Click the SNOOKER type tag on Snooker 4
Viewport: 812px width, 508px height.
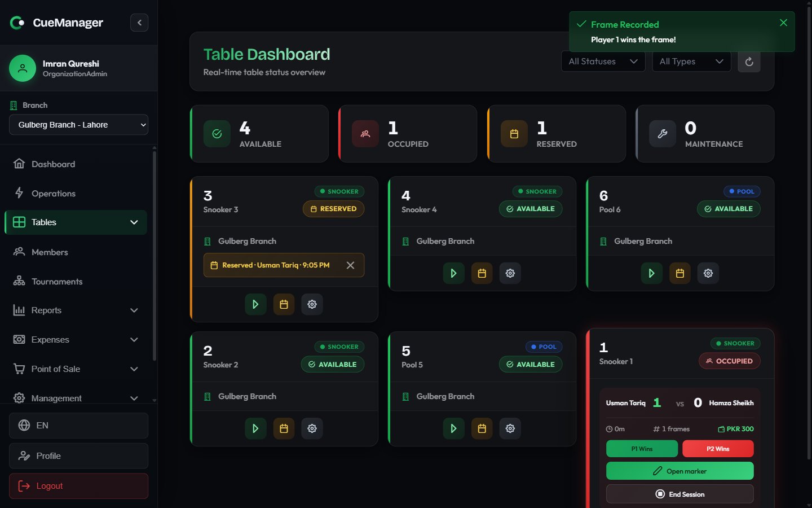pyautogui.click(x=537, y=191)
